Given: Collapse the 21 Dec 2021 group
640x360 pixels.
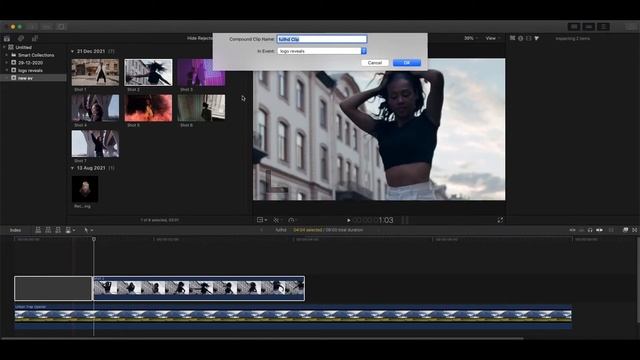Looking at the screenshot, I should tap(72, 51).
